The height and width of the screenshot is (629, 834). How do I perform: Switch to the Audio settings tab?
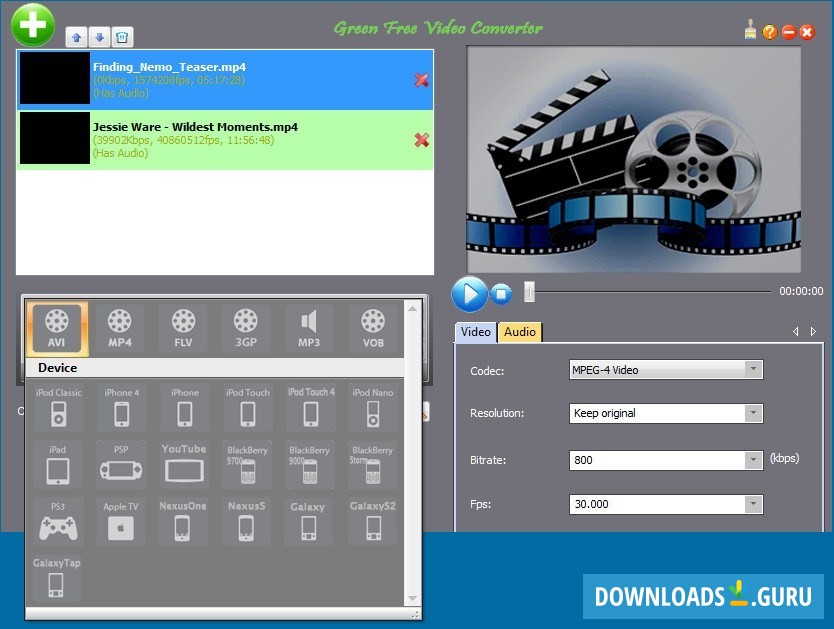(x=520, y=332)
